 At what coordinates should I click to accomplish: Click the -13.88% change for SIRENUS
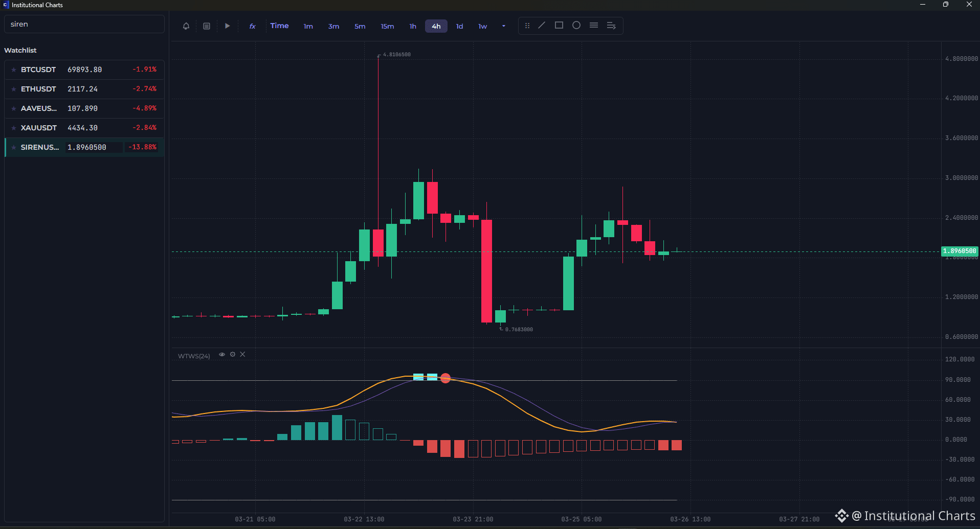point(143,147)
